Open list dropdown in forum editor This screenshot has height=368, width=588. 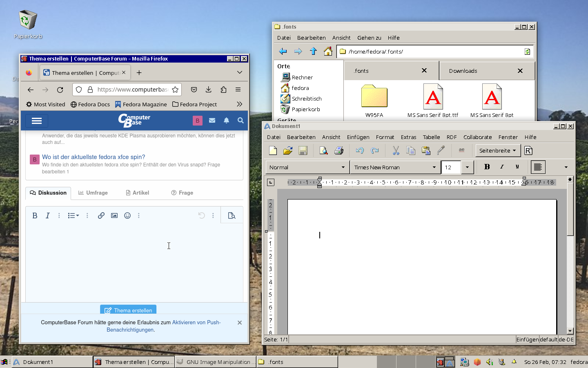pos(73,215)
